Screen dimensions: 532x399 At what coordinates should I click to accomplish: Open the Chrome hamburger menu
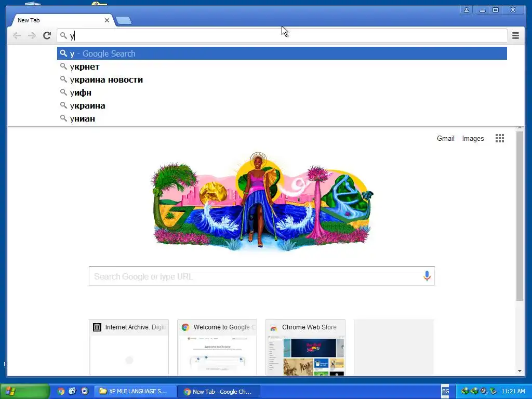515,36
